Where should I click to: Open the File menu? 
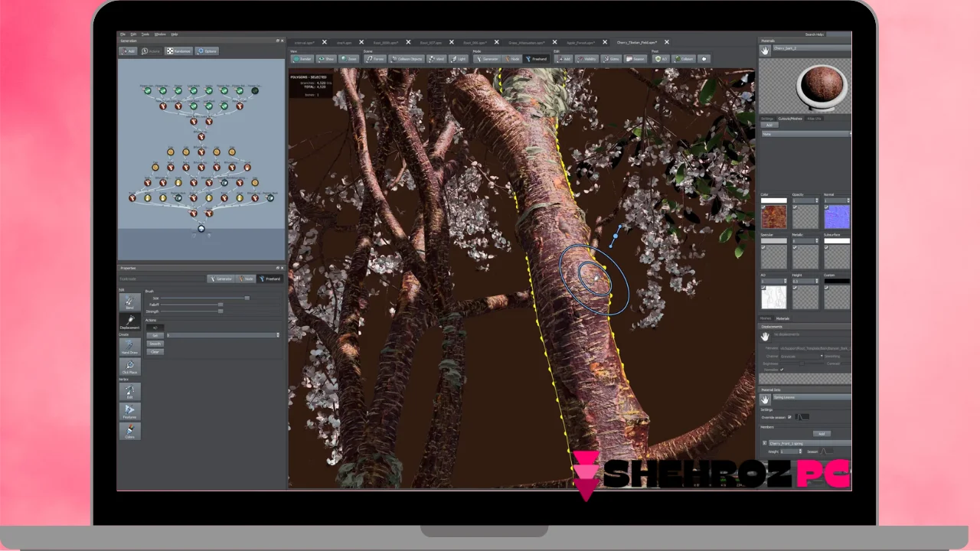pyautogui.click(x=122, y=34)
